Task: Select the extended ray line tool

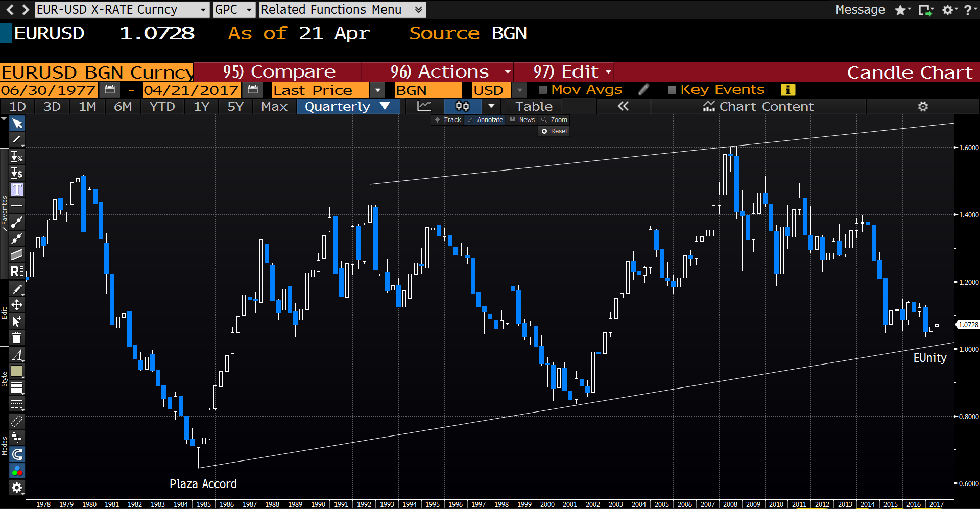Action: pyautogui.click(x=17, y=238)
